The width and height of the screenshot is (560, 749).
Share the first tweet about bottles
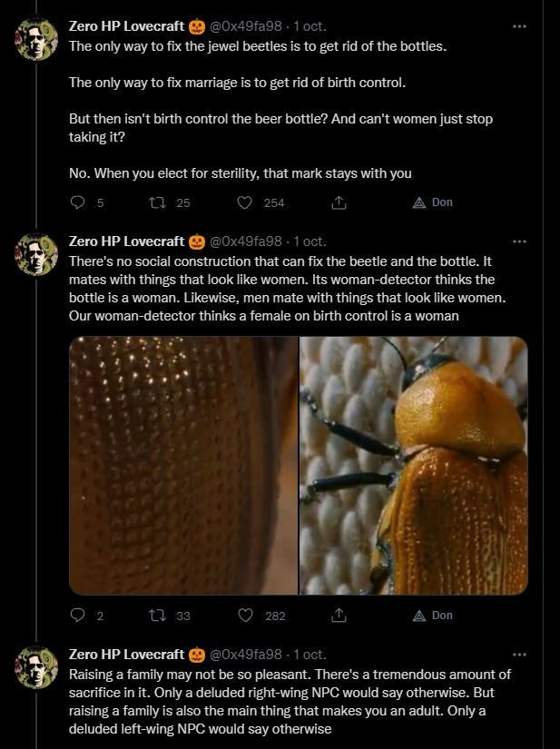coord(339,202)
